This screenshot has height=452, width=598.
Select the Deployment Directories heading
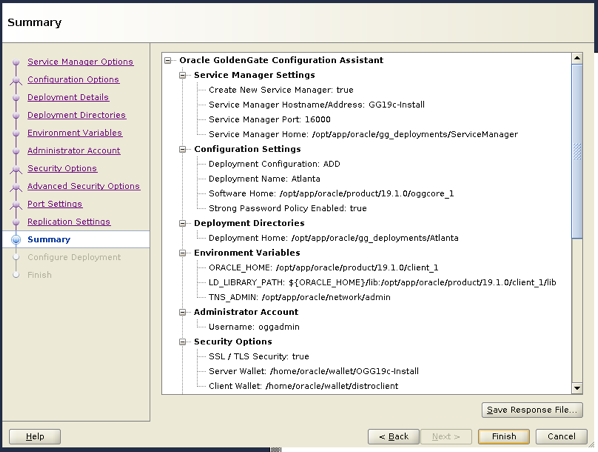click(x=249, y=223)
